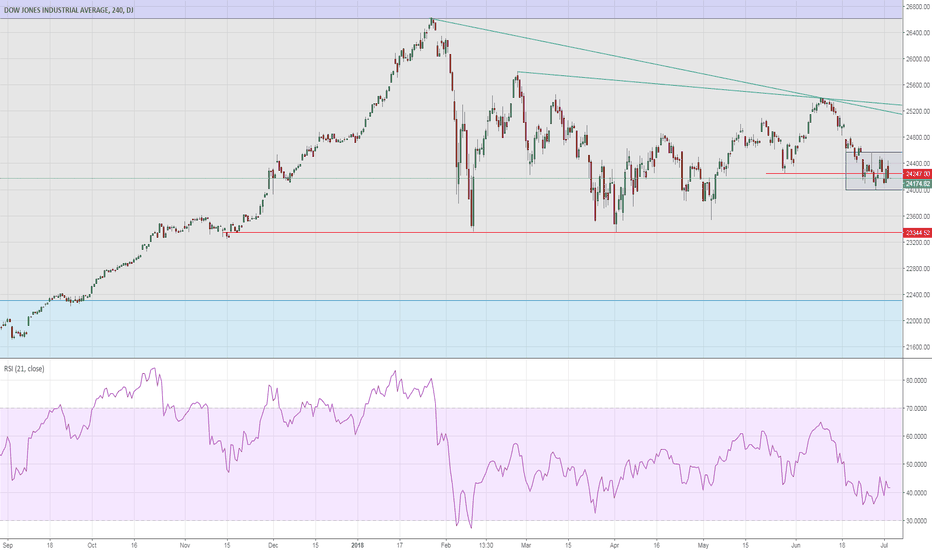The image size is (932, 550).
Task: Click the RSI 50.0000 scale label
Action: coord(916,464)
